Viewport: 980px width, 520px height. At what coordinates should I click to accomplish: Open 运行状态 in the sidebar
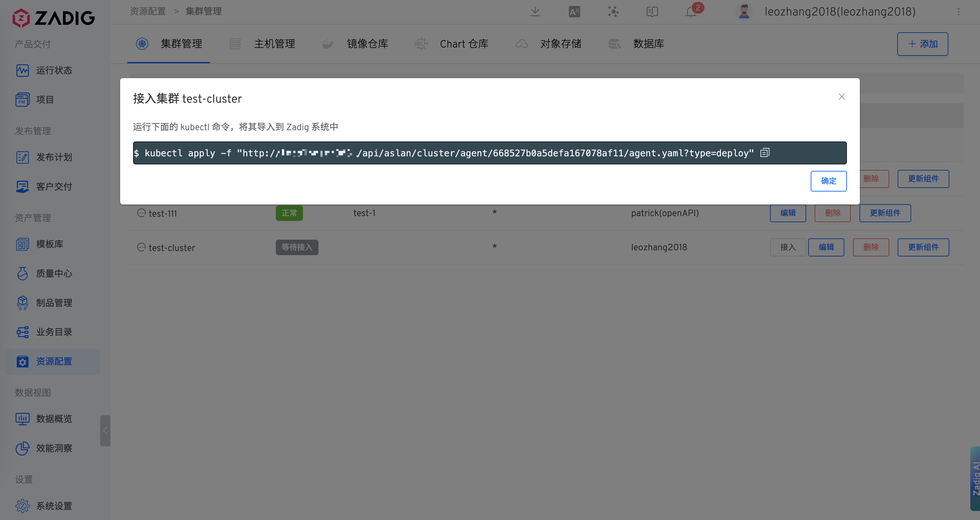(x=53, y=70)
